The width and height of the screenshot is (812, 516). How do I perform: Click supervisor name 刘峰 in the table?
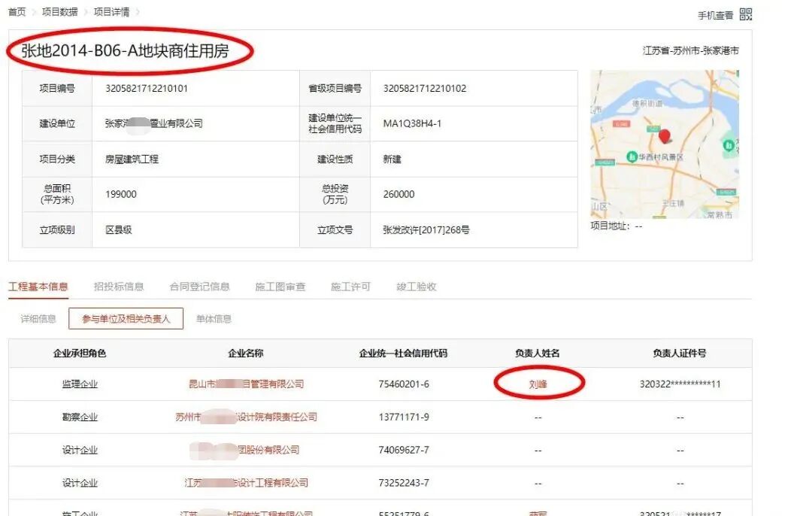(x=541, y=384)
